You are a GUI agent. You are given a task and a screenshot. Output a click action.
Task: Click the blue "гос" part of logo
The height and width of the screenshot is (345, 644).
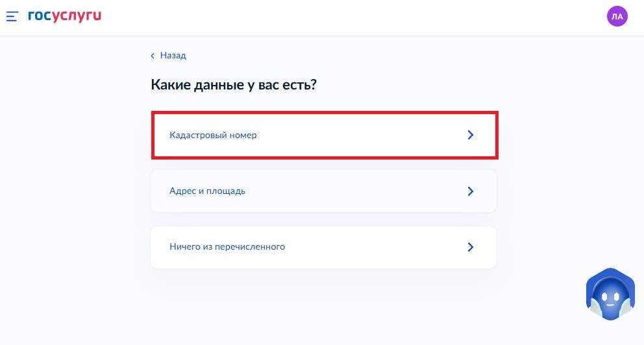(x=39, y=16)
